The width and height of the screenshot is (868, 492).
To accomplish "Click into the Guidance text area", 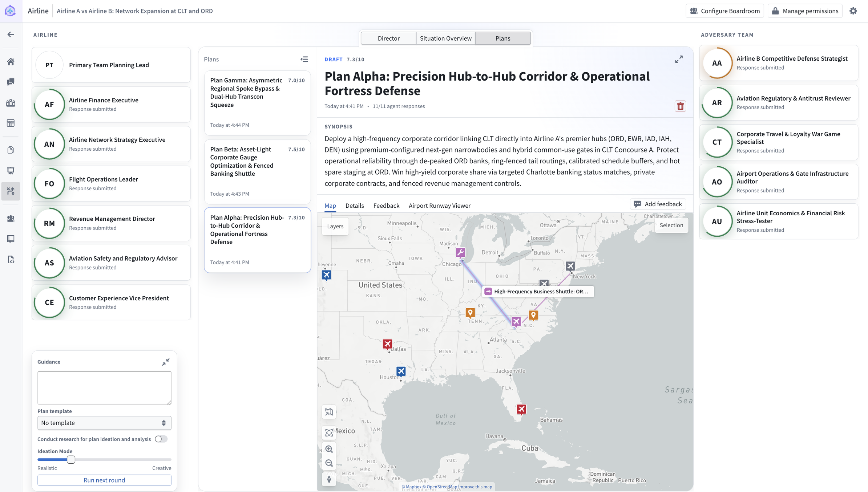I will (104, 388).
